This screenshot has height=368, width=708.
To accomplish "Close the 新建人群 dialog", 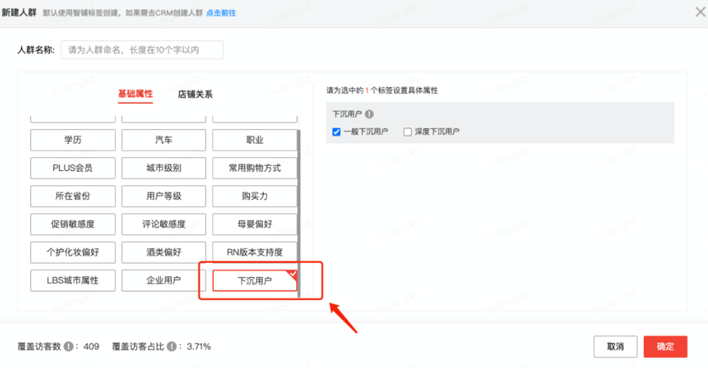I will (x=700, y=12).
